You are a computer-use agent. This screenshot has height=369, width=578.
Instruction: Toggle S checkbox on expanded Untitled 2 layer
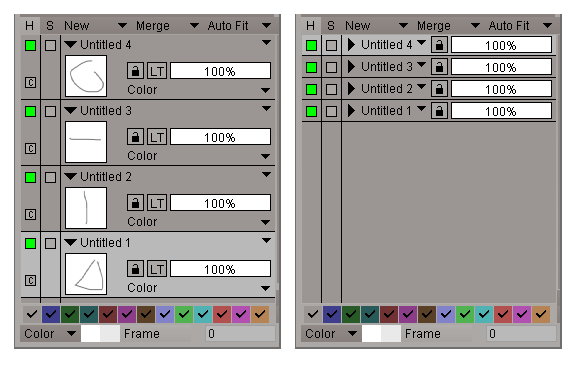pyautogui.click(x=51, y=177)
